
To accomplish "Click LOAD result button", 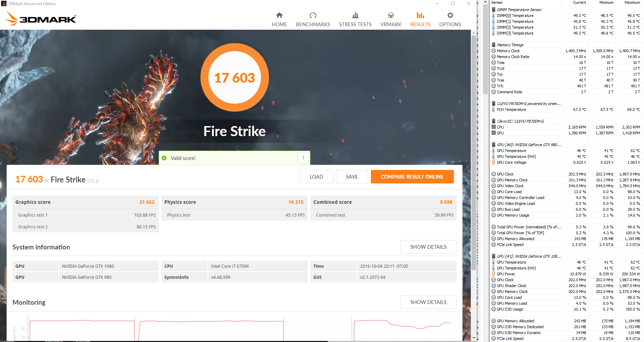I will click(x=316, y=177).
